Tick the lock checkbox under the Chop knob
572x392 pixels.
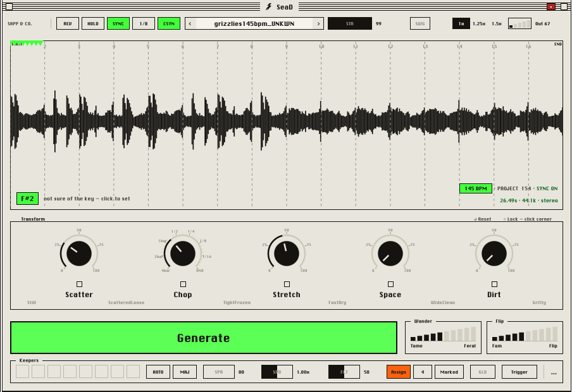tap(183, 284)
